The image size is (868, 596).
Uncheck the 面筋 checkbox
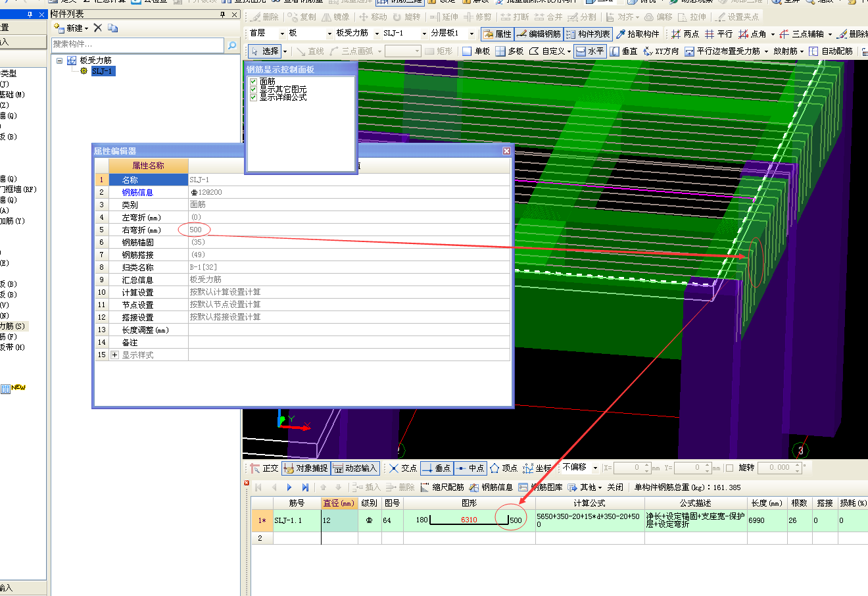tap(253, 82)
